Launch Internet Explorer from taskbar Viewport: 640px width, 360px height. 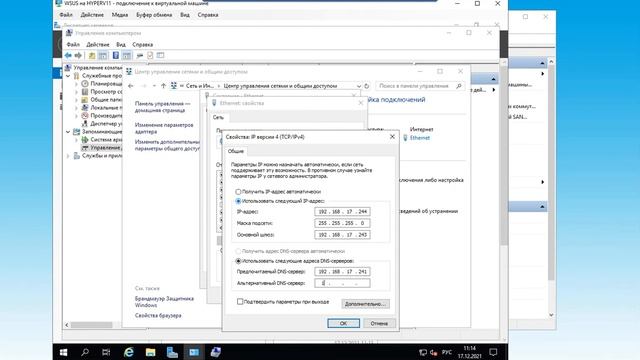[129, 352]
